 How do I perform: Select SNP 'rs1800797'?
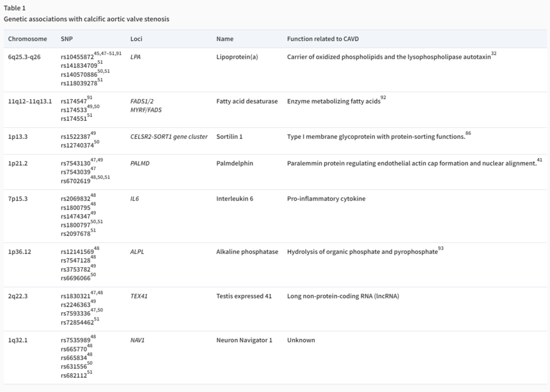(x=75, y=225)
